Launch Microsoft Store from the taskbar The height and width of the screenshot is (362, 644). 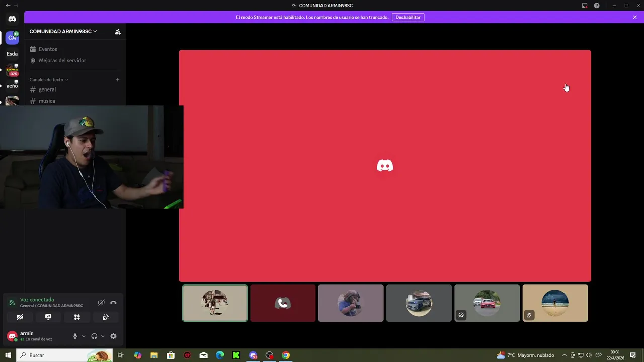pyautogui.click(x=171, y=355)
